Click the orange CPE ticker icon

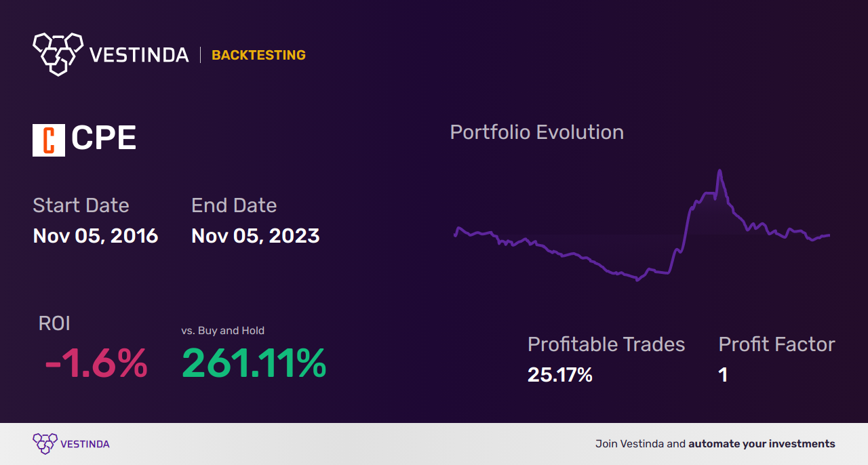(49, 140)
